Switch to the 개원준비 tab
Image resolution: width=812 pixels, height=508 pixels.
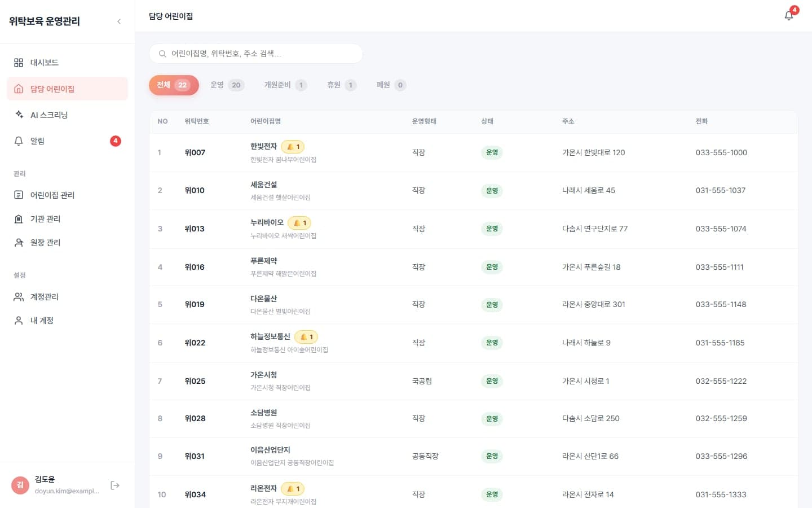point(285,85)
